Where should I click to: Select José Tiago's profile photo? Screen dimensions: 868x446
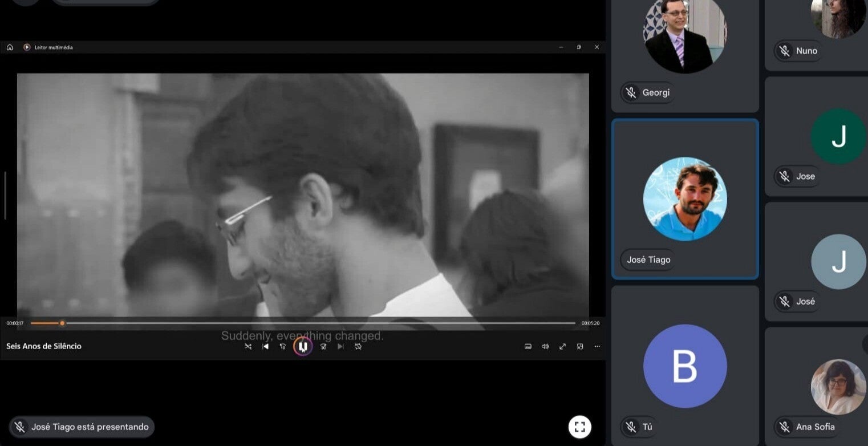(685, 199)
